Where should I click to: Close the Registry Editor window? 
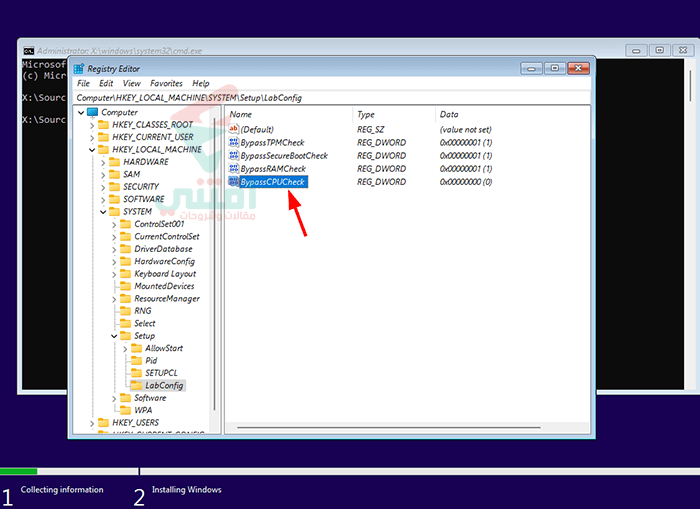pos(578,68)
